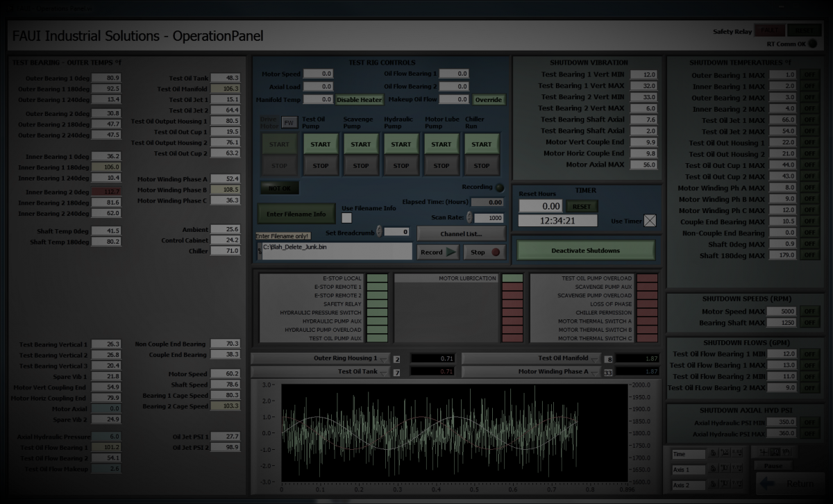Image resolution: width=833 pixels, height=504 pixels.
Task: Click the file path browse icon
Action: point(260,252)
